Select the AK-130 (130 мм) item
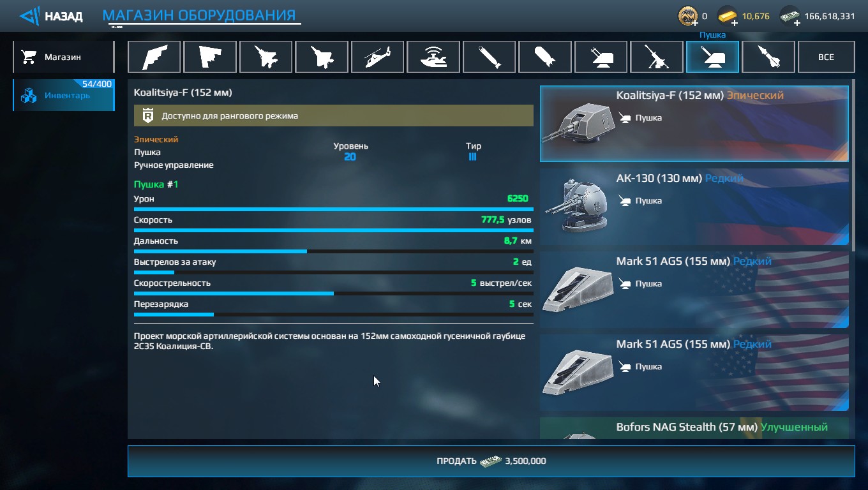 point(694,207)
